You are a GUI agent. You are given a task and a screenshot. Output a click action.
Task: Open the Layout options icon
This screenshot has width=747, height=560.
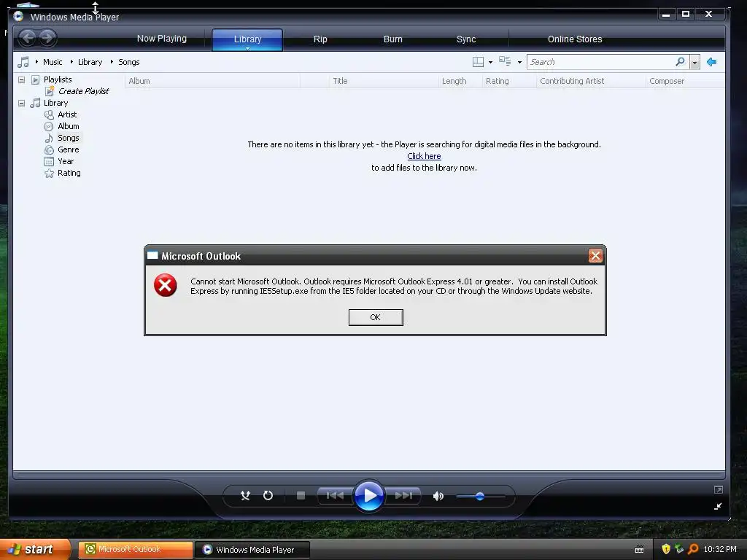[x=478, y=62]
